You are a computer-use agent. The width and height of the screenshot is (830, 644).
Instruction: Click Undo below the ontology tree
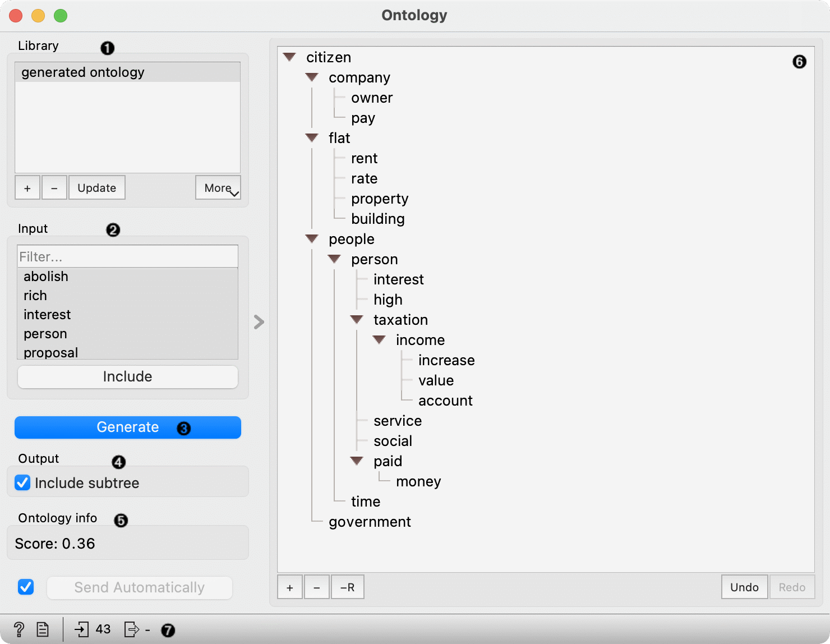744,587
